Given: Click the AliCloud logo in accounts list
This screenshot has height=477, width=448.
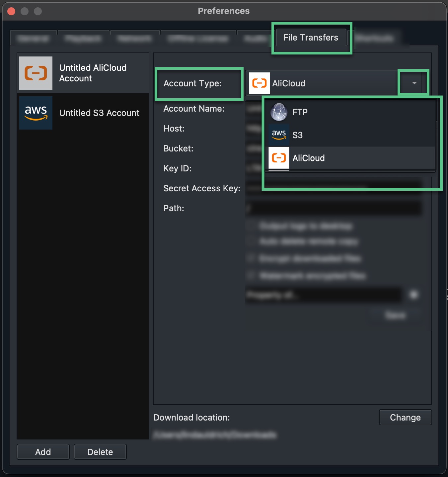Looking at the screenshot, I should click(x=36, y=73).
